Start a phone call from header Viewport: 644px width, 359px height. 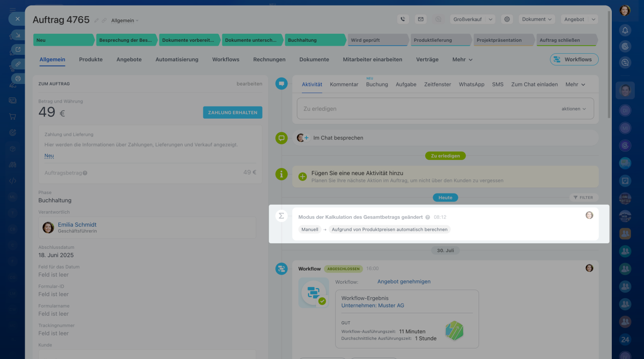[403, 19]
